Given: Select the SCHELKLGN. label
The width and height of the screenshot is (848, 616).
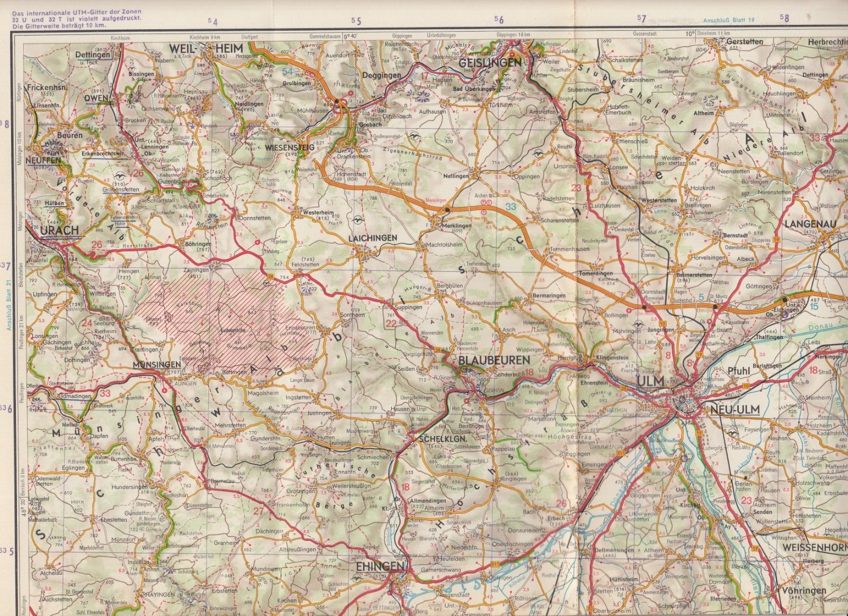Looking at the screenshot, I should 442,440.
